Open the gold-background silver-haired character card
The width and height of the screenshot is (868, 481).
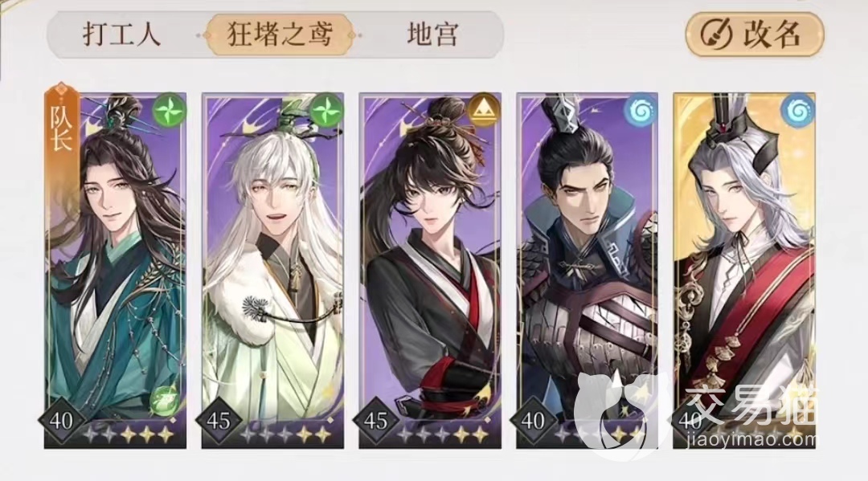pyautogui.click(x=744, y=271)
